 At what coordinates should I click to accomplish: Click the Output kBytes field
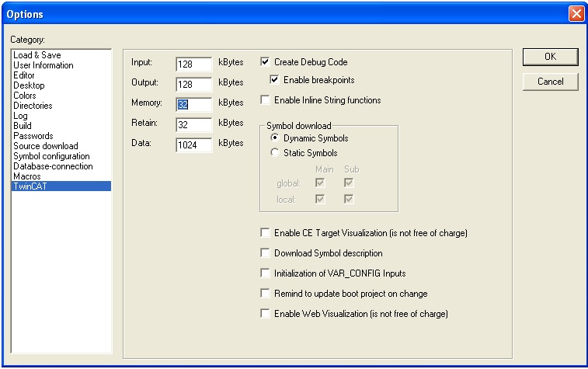pyautogui.click(x=194, y=85)
